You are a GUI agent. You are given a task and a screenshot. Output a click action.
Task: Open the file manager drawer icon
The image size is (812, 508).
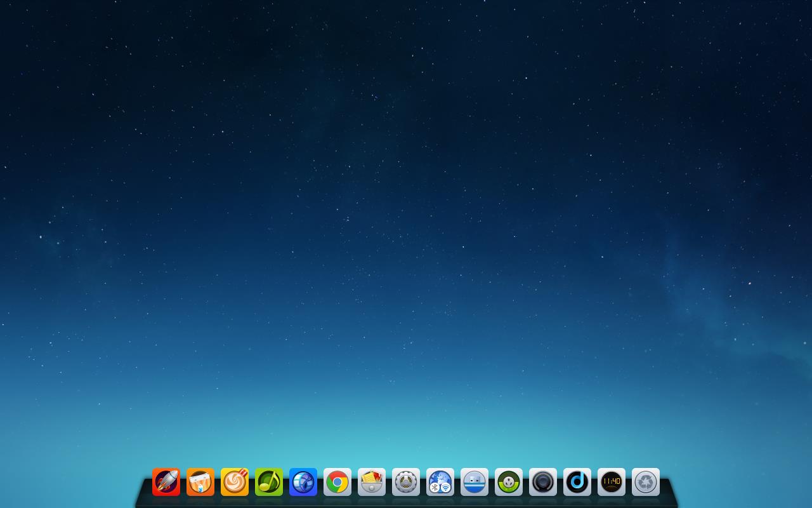point(372,482)
